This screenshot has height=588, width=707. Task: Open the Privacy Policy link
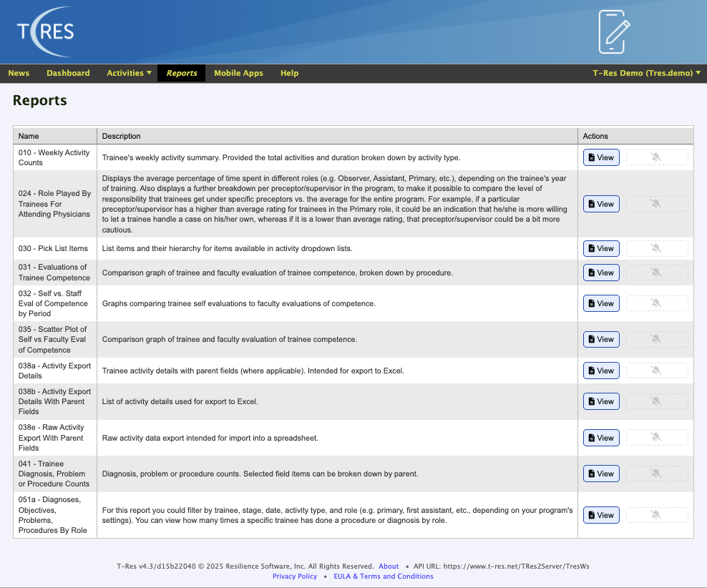pos(295,577)
